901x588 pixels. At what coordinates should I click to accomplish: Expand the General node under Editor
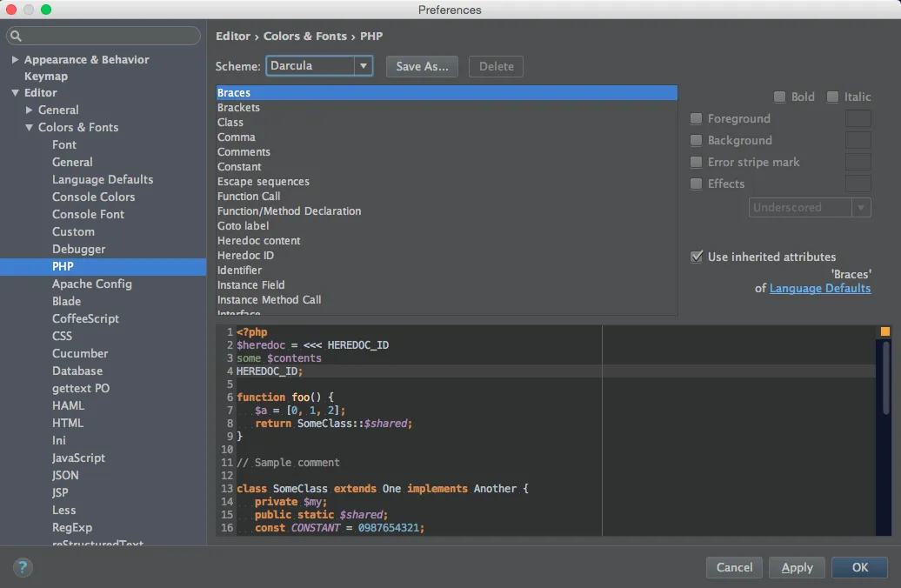(29, 110)
